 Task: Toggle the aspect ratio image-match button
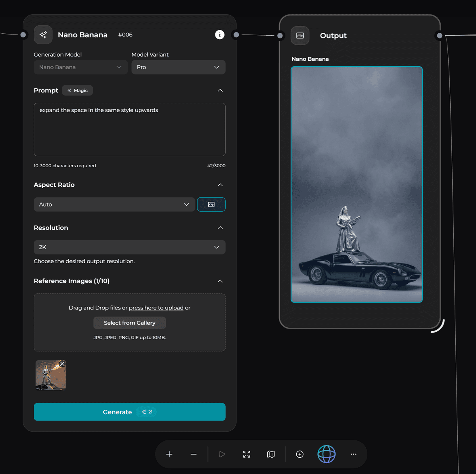[x=211, y=205]
